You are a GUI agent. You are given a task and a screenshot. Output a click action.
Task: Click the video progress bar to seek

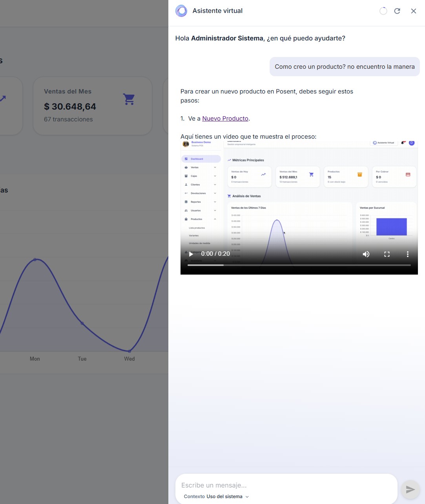click(299, 265)
